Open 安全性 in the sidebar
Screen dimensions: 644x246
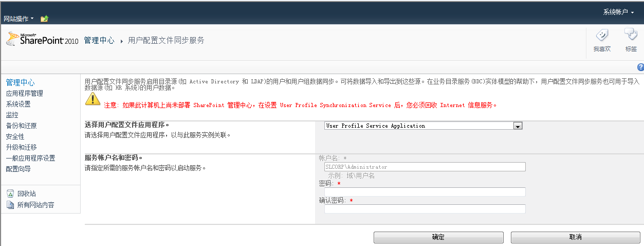coord(15,136)
